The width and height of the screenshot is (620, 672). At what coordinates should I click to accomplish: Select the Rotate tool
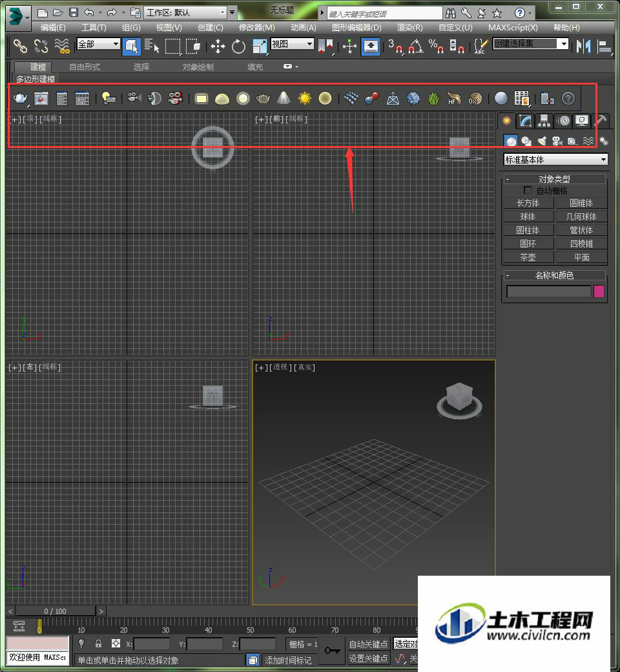point(238,46)
